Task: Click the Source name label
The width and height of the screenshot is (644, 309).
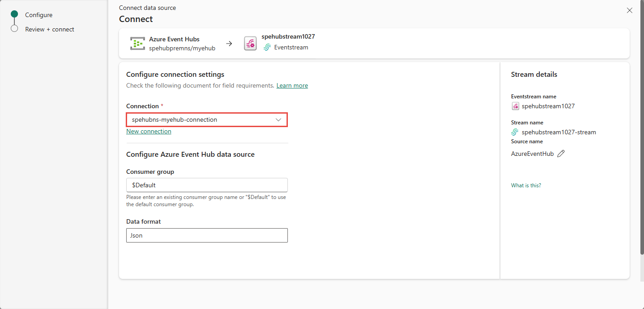Action: [x=527, y=141]
